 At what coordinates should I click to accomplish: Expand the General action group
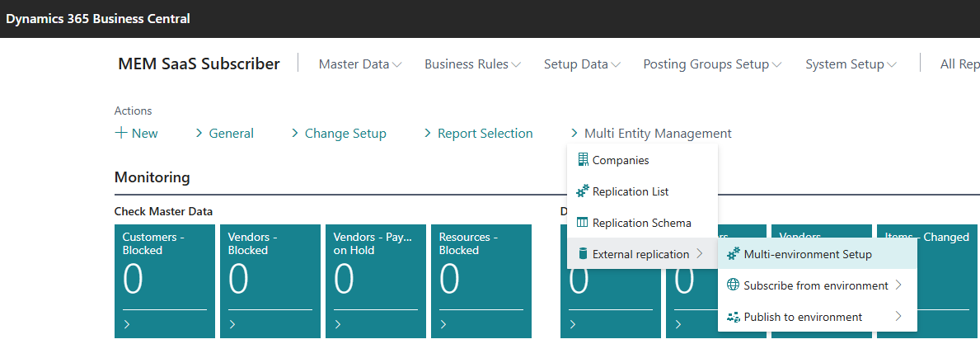[x=224, y=134]
